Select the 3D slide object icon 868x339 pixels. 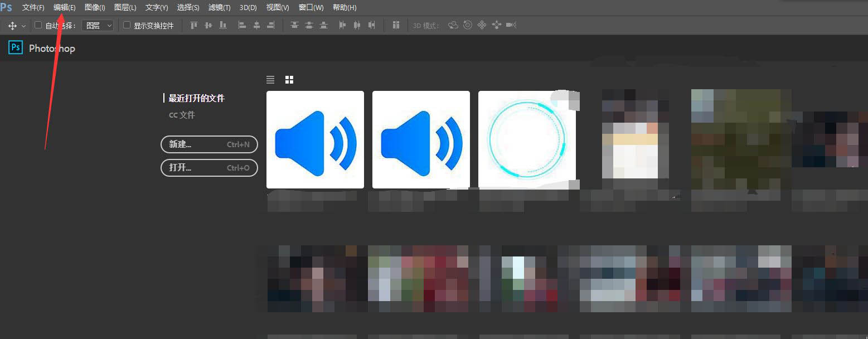click(497, 25)
